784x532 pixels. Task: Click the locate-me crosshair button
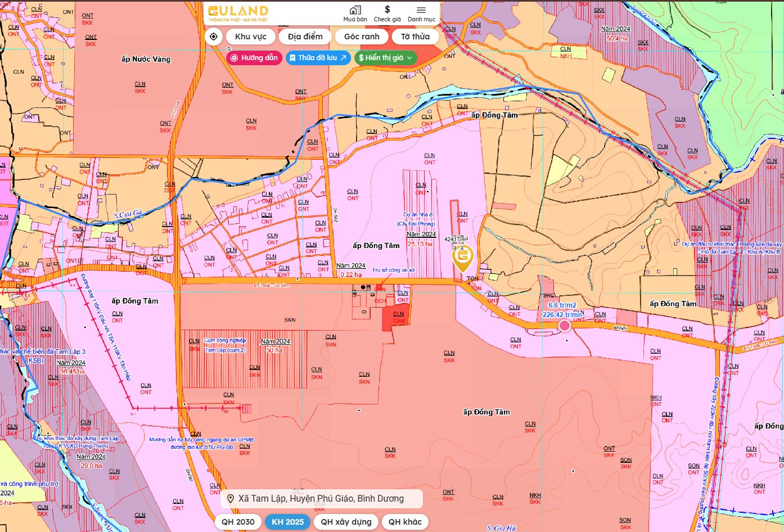click(214, 37)
